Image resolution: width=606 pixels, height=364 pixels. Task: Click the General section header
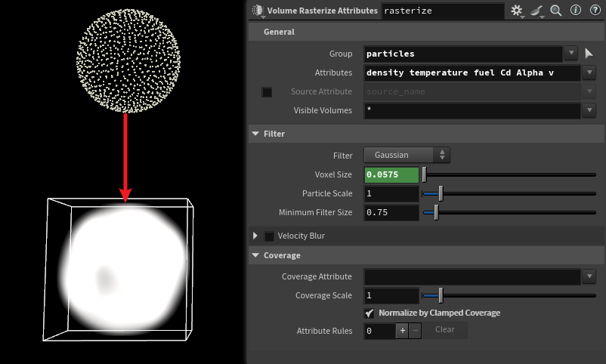[x=279, y=32]
